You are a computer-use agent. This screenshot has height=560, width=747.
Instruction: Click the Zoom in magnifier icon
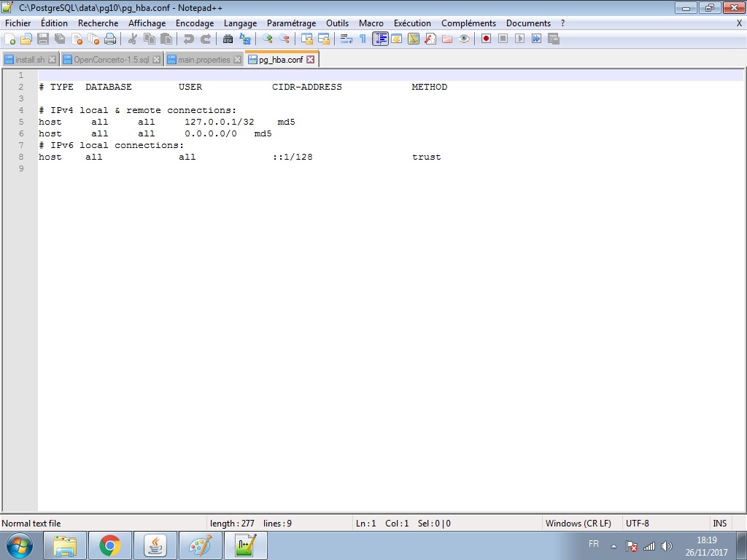(268, 39)
